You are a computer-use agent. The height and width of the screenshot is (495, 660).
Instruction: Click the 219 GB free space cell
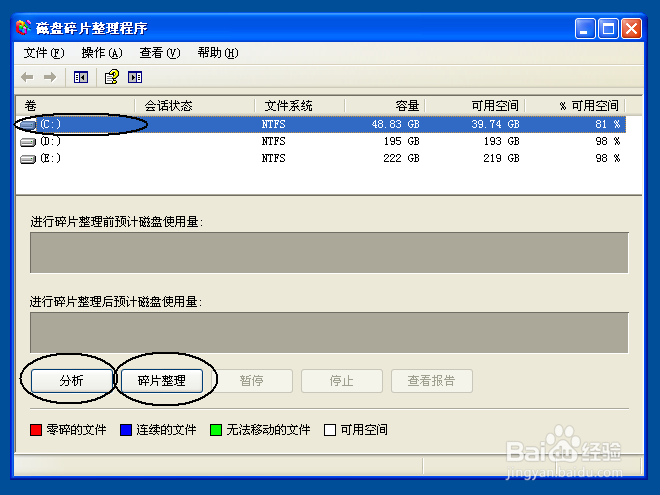[x=501, y=158]
